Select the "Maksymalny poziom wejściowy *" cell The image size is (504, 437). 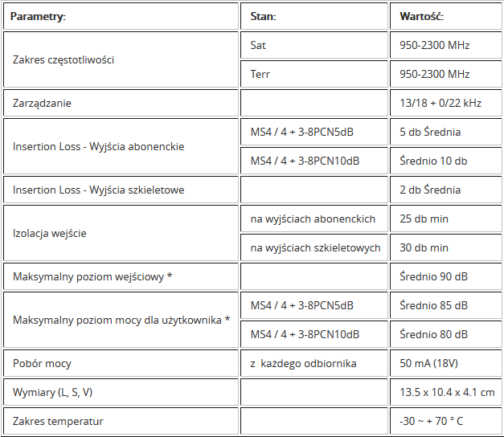(x=93, y=276)
